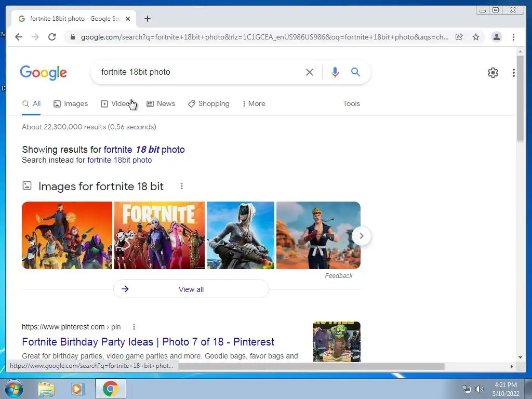Open Chrome's three-dot menu
532x399 pixels.
513,37
